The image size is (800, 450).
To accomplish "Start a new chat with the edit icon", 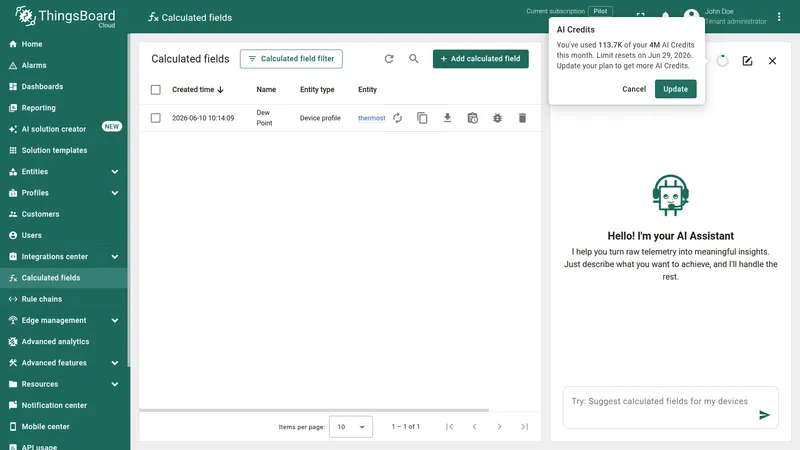I will [x=747, y=61].
